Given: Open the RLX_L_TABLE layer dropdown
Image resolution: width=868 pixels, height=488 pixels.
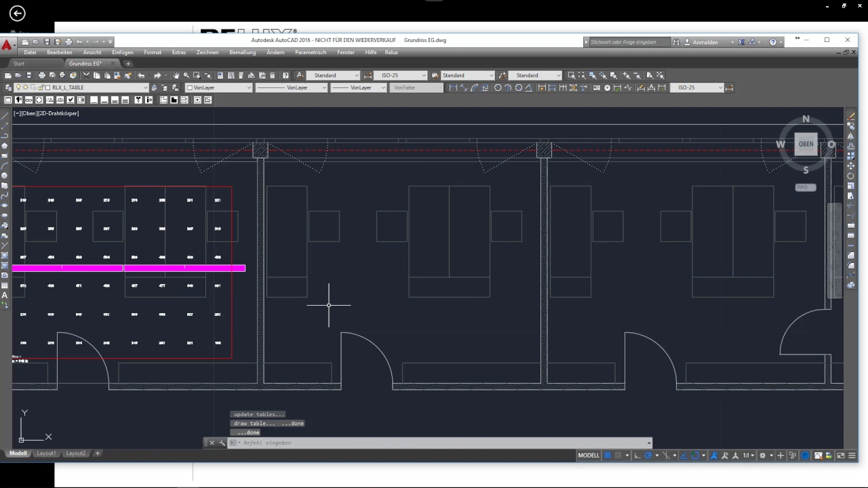Looking at the screenshot, I should (81, 87).
